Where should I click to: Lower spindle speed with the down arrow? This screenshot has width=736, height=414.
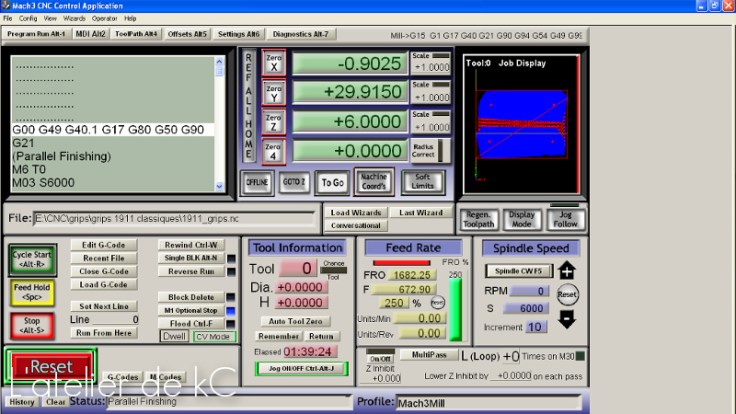(x=567, y=319)
